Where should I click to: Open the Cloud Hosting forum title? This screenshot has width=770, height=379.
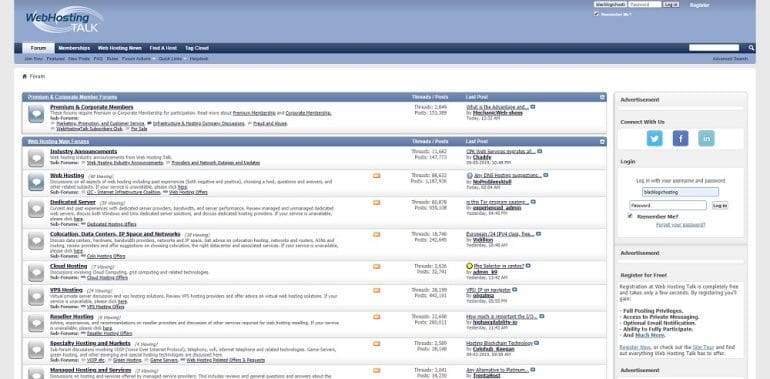(68, 266)
